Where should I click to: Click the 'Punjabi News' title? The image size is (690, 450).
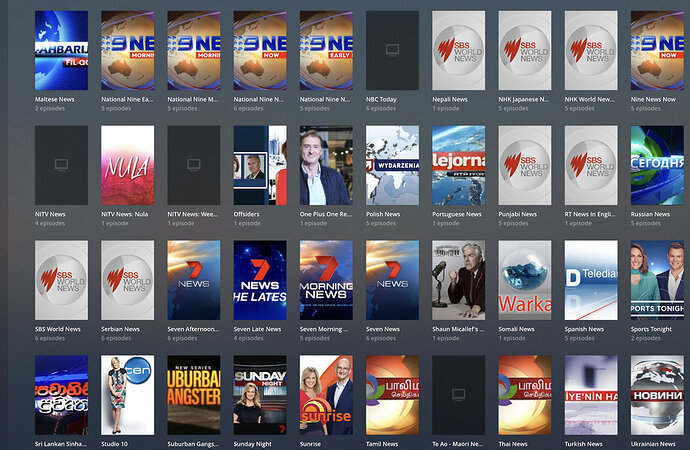pyautogui.click(x=518, y=214)
